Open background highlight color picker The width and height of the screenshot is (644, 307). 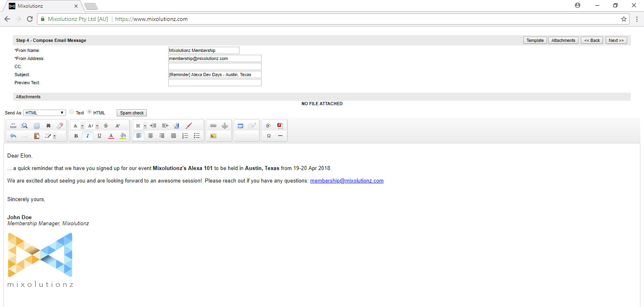[123, 136]
